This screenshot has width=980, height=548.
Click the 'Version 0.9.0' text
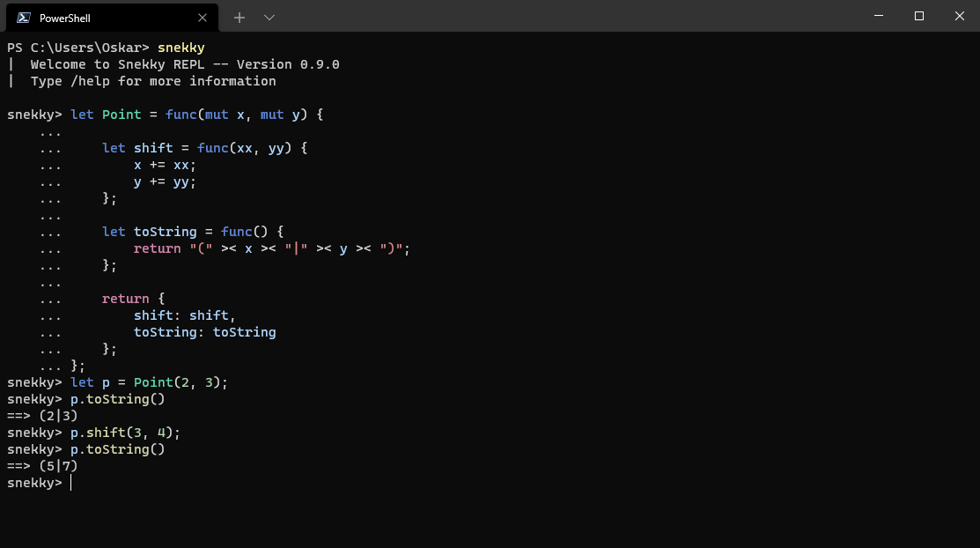[x=288, y=64]
